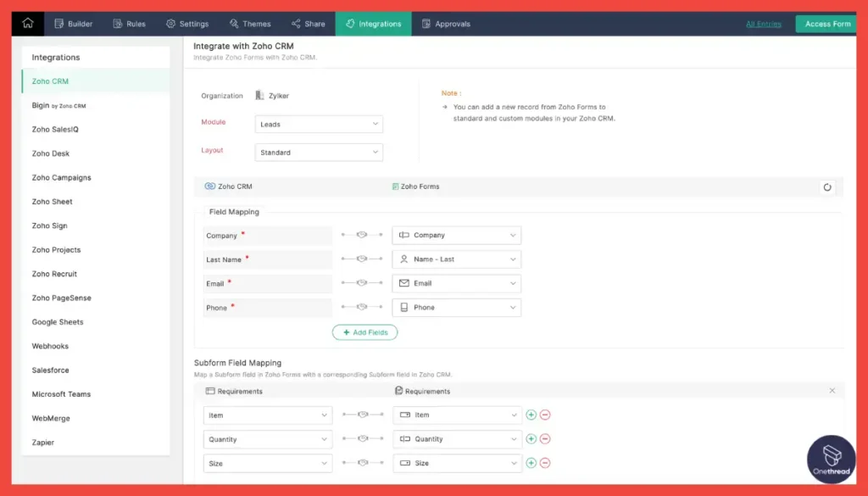This screenshot has width=868, height=496.
Task: Open the Forms subform Size dropdown
Action: [457, 463]
